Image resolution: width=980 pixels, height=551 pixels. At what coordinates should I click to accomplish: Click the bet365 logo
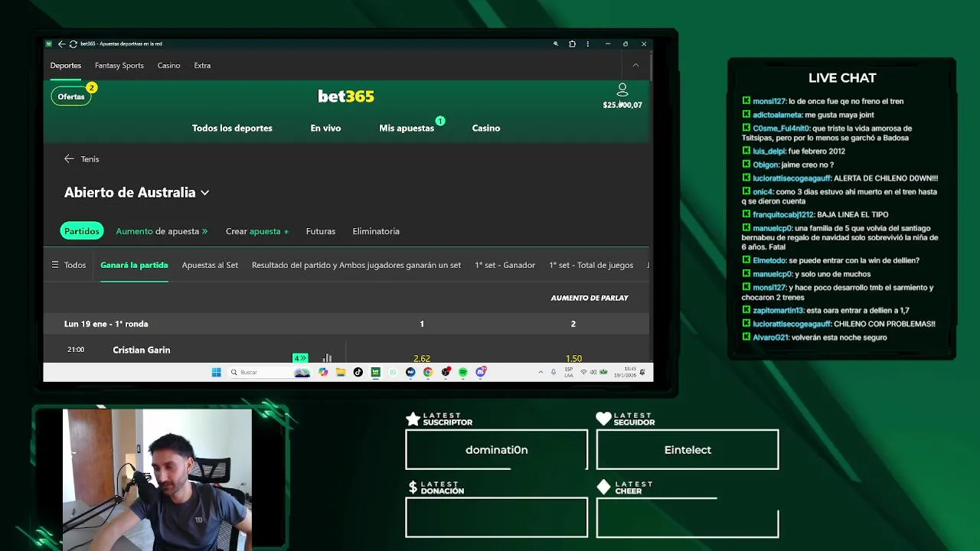(346, 96)
